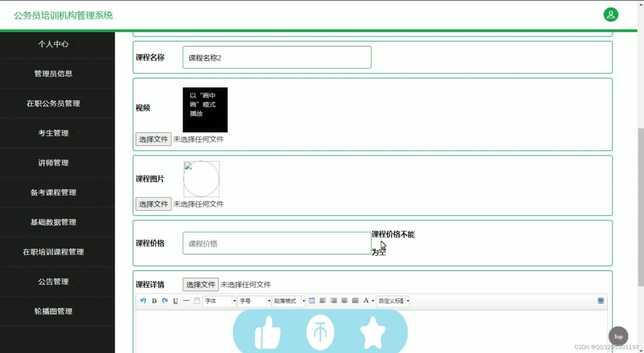
Task: Click 选择文件 button for 课程详情
Action: coord(200,284)
